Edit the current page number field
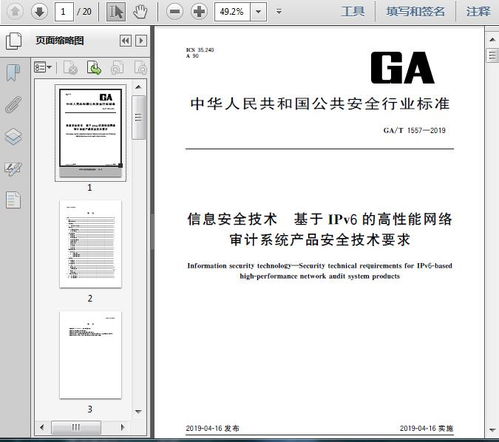The height and width of the screenshot is (442, 499). click(64, 12)
